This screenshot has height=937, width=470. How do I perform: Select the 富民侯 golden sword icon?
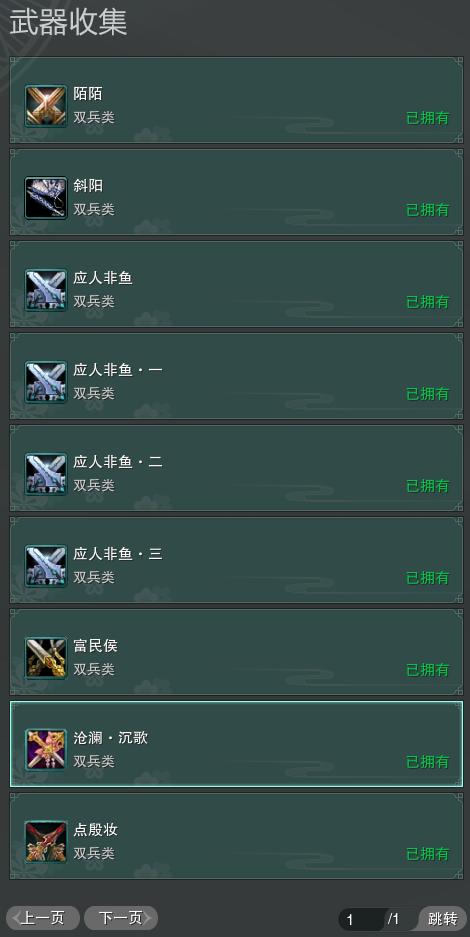tap(46, 658)
